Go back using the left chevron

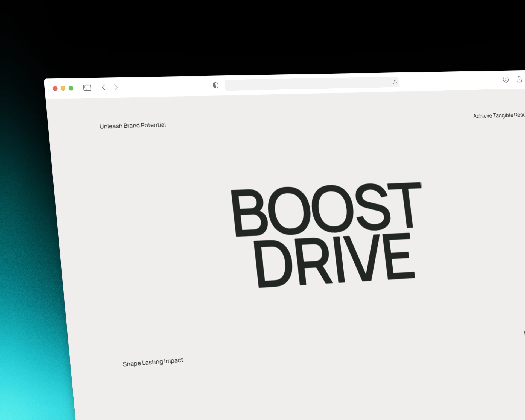pyautogui.click(x=104, y=87)
